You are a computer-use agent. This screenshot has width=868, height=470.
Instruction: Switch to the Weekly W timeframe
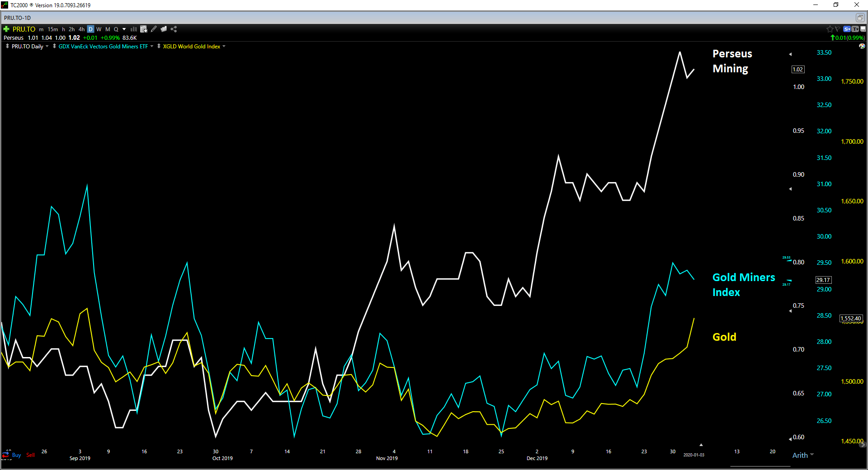coord(99,29)
